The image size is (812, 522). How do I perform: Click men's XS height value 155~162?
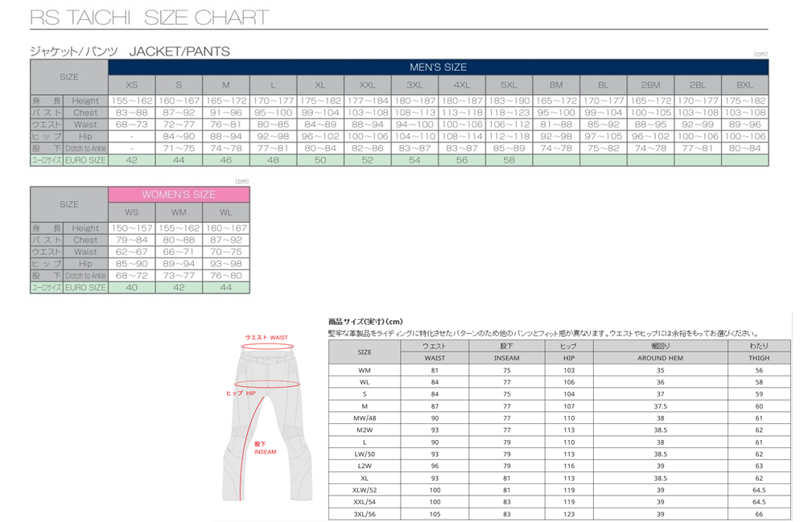(131, 101)
